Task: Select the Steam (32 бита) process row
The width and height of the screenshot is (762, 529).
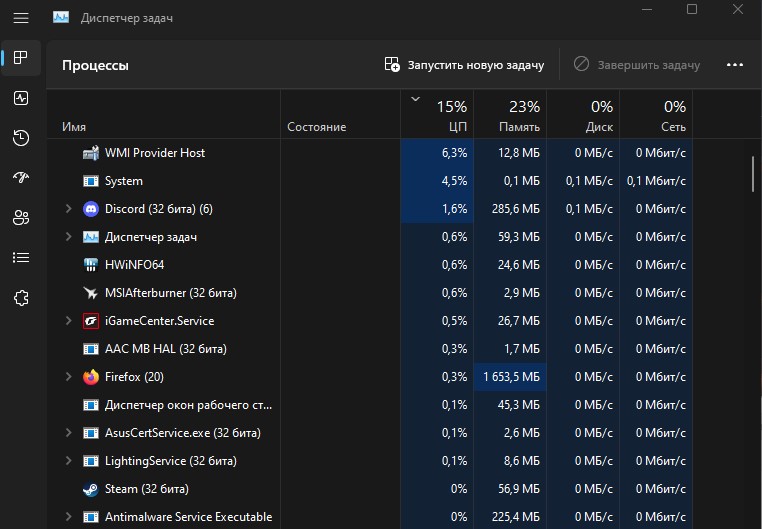Action: click(x=370, y=489)
